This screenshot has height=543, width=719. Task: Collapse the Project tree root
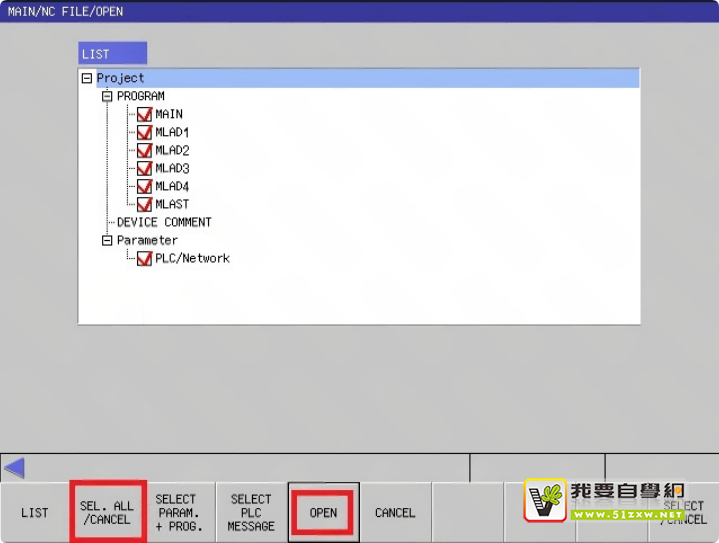pyautogui.click(x=87, y=78)
